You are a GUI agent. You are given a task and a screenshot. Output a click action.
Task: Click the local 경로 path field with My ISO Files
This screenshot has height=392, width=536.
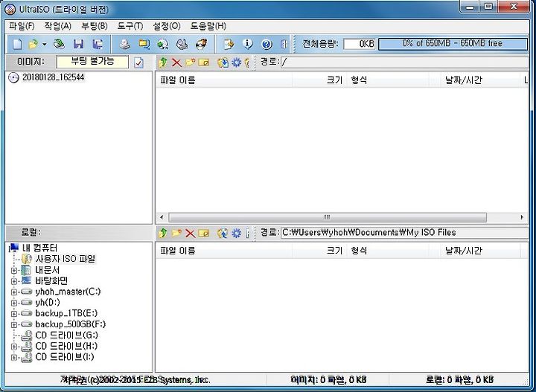coord(405,233)
